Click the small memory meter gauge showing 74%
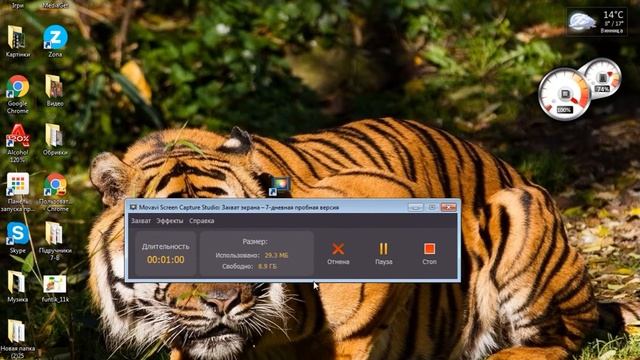The width and height of the screenshot is (640, 360). [x=602, y=78]
